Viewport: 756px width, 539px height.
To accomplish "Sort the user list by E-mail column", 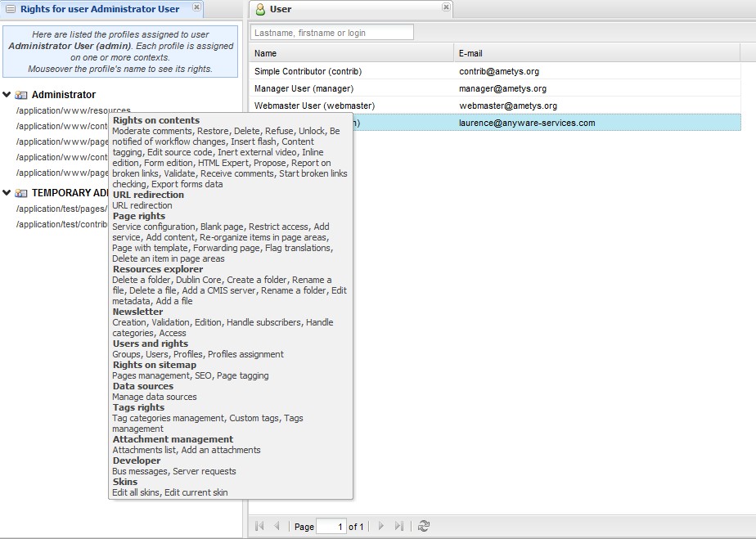I will click(596, 53).
